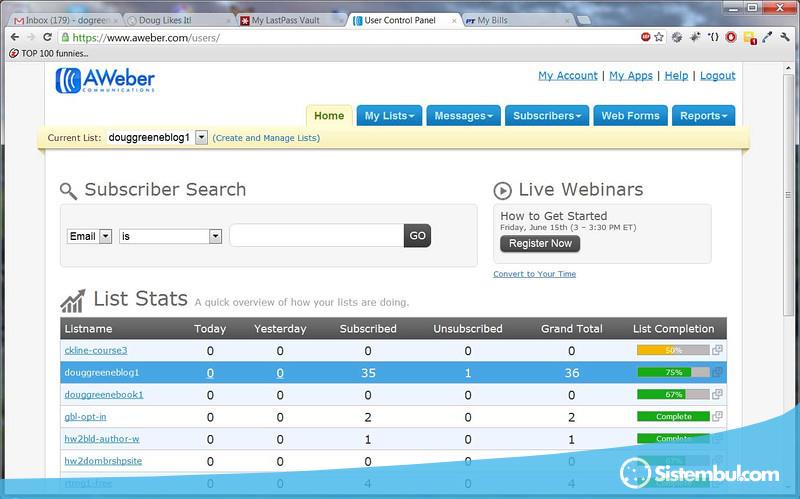Image resolution: width=800 pixels, height=499 pixels.
Task: Close the User Control Panel tab
Action: point(454,21)
